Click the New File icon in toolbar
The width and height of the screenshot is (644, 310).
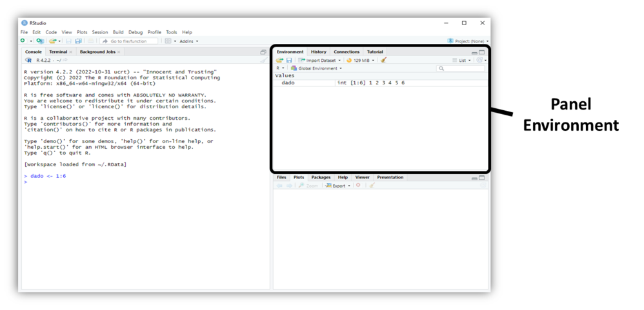coord(23,41)
